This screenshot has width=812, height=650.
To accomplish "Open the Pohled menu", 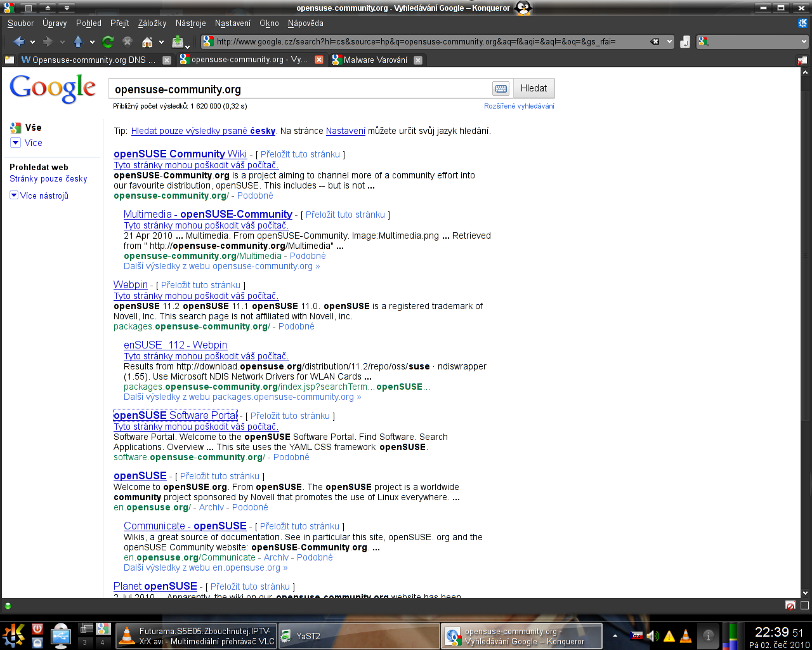I will [x=89, y=23].
